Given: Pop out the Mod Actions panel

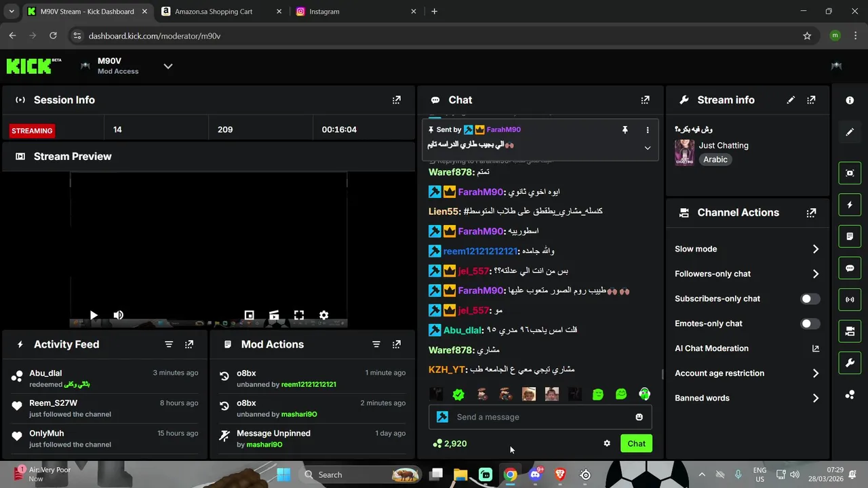Looking at the screenshot, I should tap(397, 344).
